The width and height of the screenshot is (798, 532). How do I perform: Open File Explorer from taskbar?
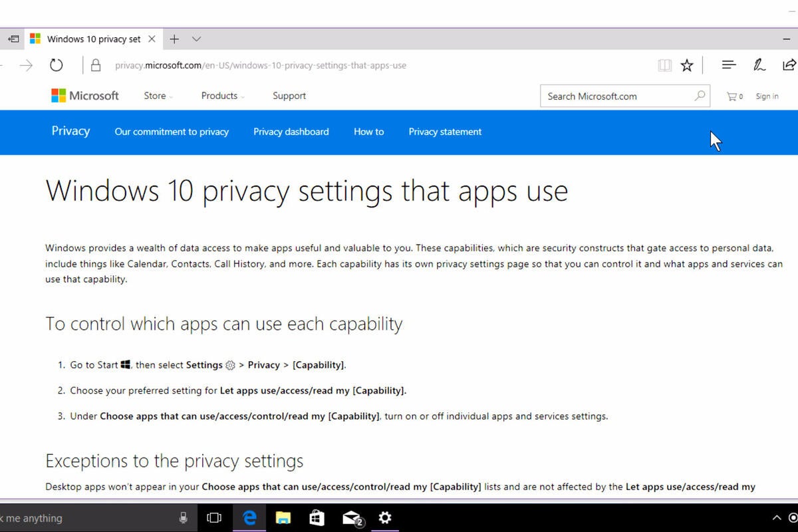tap(283, 518)
